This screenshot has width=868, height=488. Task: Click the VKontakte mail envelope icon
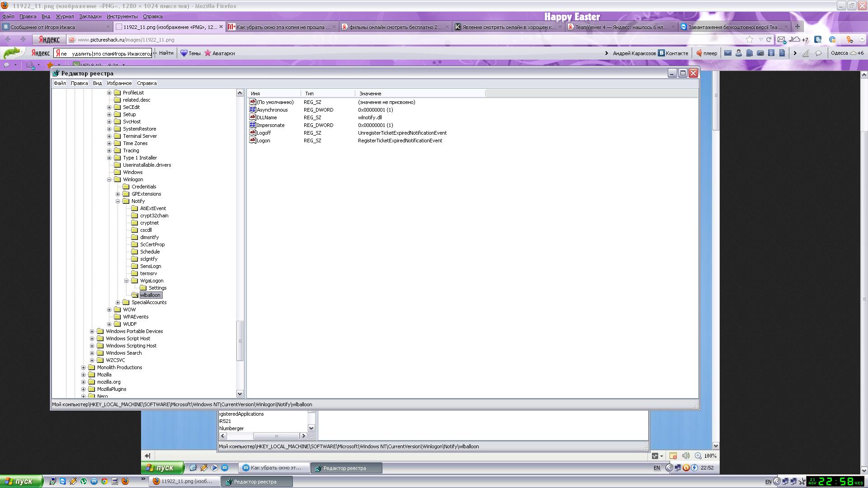click(x=727, y=53)
